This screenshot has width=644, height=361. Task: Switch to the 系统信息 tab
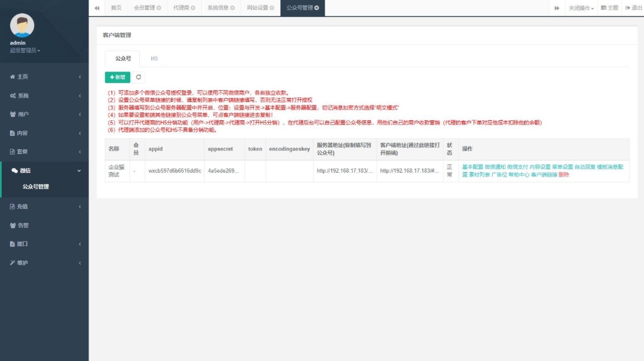pyautogui.click(x=218, y=8)
